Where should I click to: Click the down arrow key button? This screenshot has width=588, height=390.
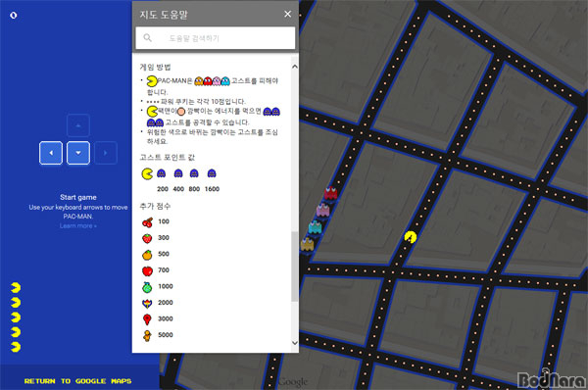point(78,153)
